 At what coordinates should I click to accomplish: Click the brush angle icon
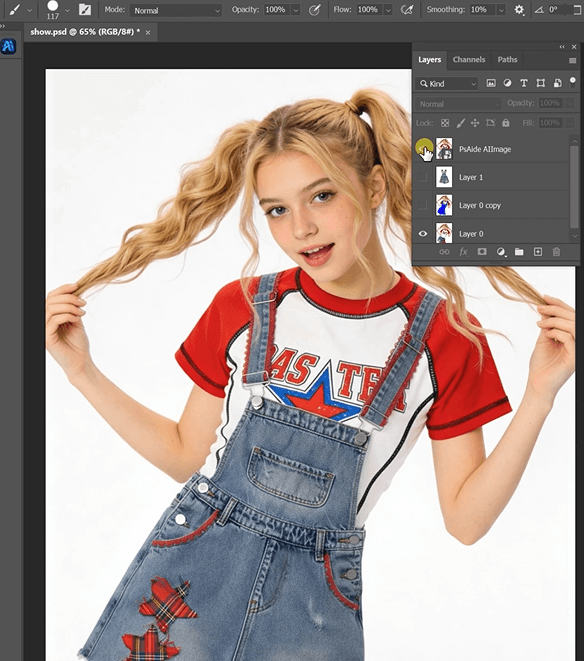(x=539, y=10)
